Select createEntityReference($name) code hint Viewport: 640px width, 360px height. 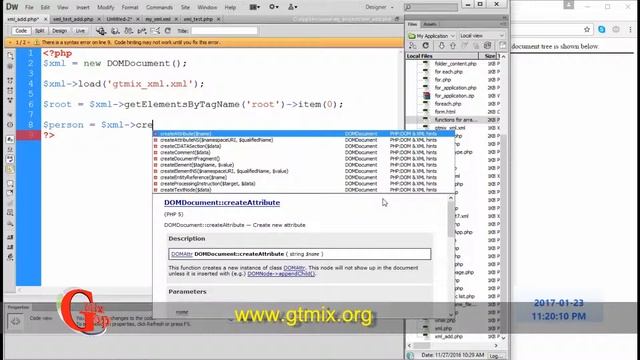(x=303, y=178)
